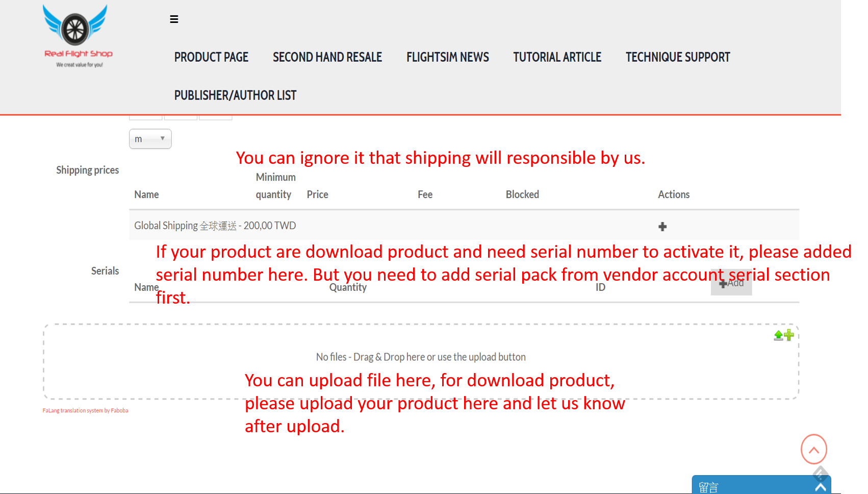Click the Real Flight Shop logo
The height and width of the screenshot is (494, 868).
click(78, 36)
